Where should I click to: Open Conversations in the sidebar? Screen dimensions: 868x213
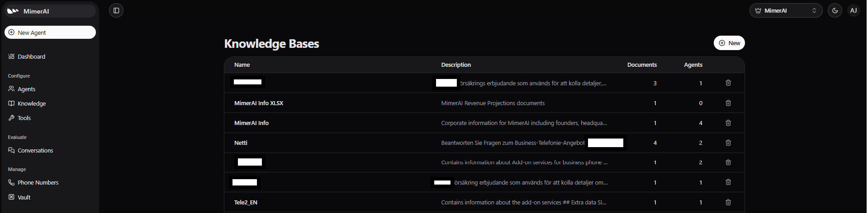(x=35, y=150)
